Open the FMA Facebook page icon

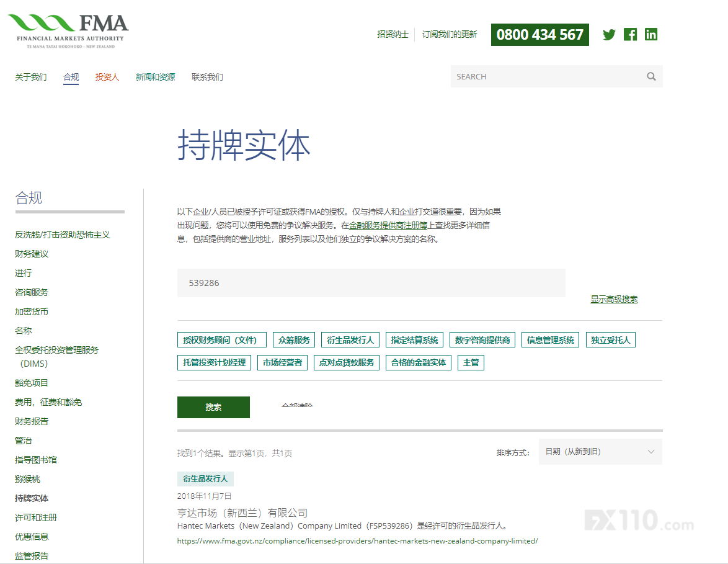(x=630, y=34)
